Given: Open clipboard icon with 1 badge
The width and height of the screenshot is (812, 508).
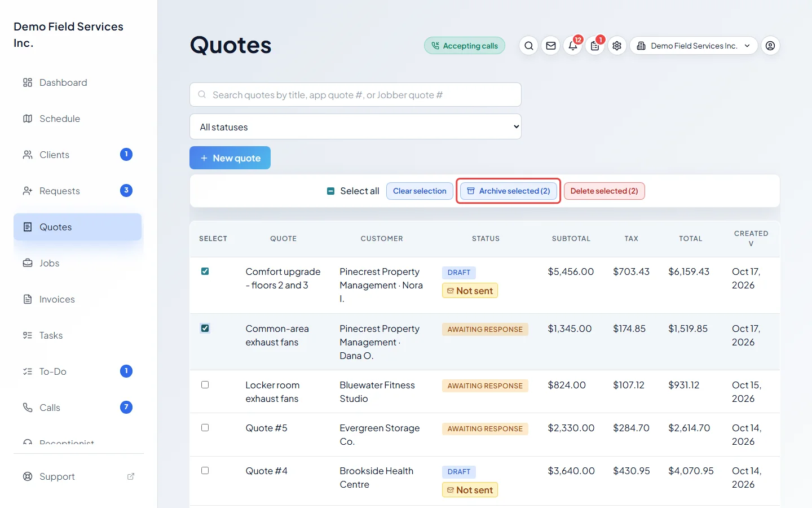Looking at the screenshot, I should [595, 46].
